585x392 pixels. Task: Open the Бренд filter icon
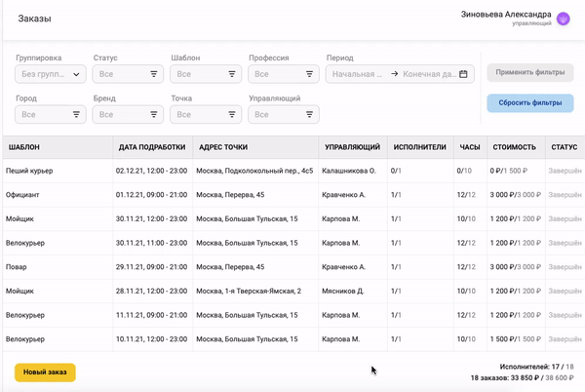(x=154, y=114)
